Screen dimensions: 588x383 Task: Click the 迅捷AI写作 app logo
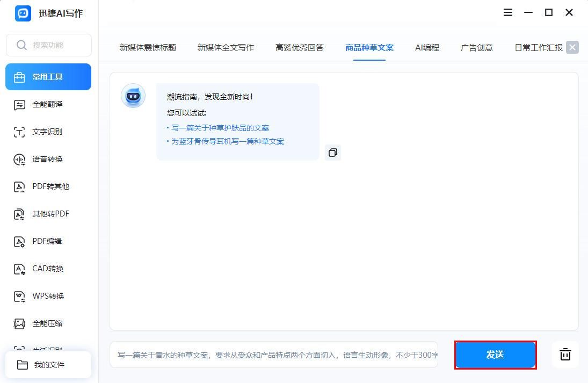[x=23, y=13]
